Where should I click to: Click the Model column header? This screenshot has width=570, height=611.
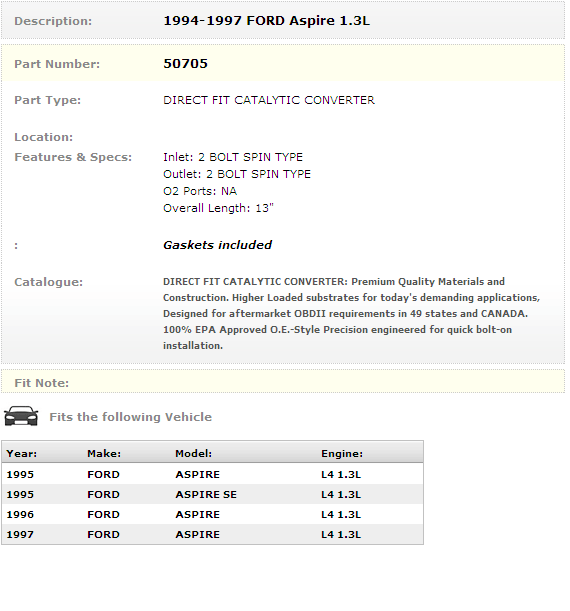(x=194, y=454)
